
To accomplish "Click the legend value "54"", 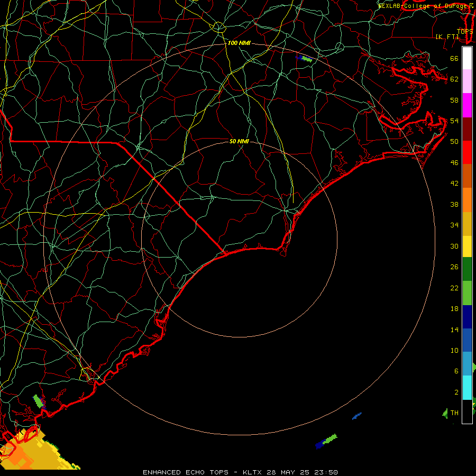I will click(x=454, y=121).
